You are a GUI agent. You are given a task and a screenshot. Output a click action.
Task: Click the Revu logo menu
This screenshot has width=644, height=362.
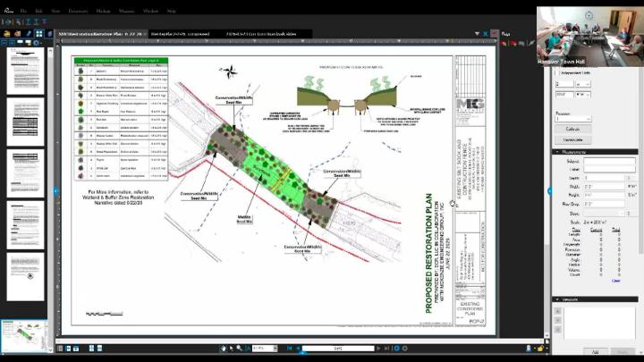pyautogui.click(x=9, y=11)
